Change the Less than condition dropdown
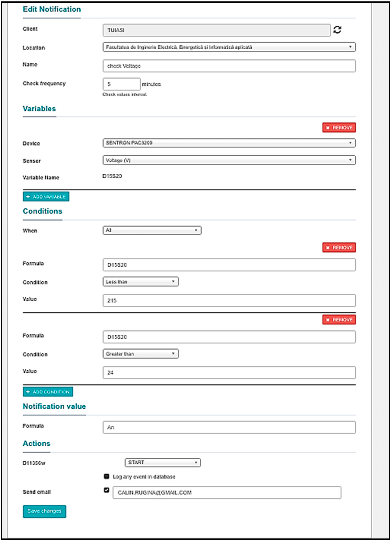This screenshot has width=392, height=541. 141,282
